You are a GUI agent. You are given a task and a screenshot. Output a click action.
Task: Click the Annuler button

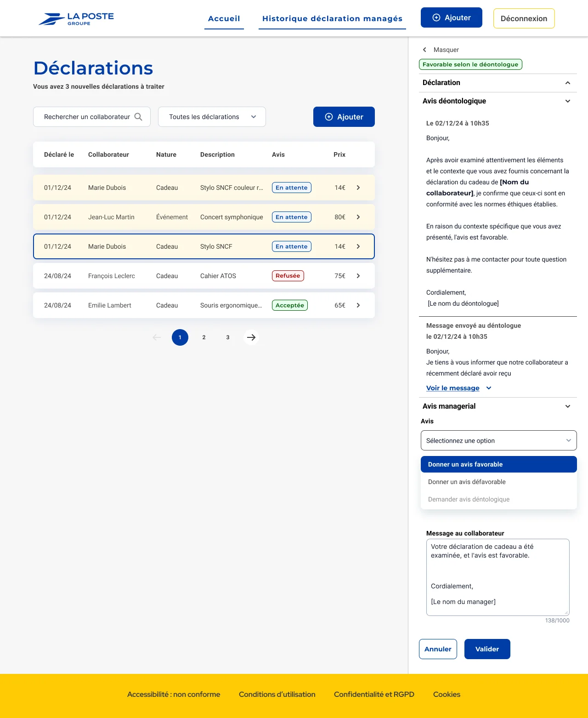click(438, 649)
